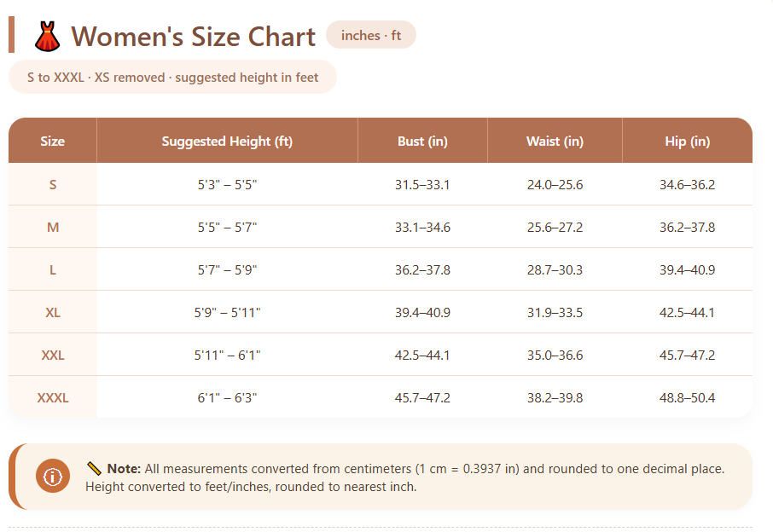Click the 48.8–50.4 hip measurement cell
This screenshot has width=773, height=532.
pyautogui.click(x=687, y=398)
